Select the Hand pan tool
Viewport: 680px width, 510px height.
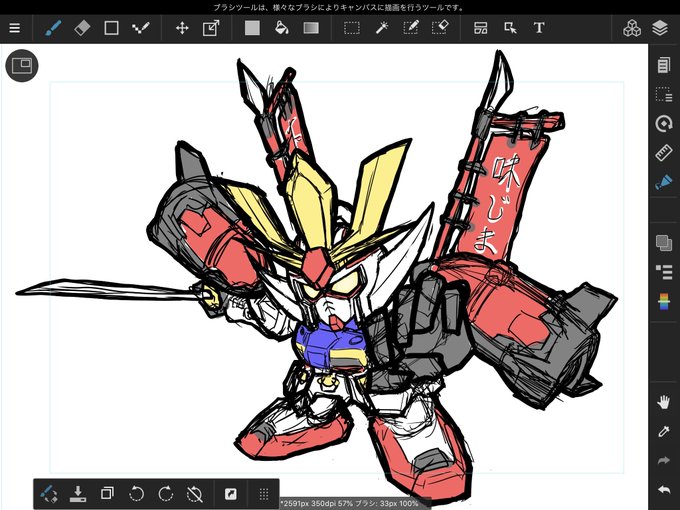pyautogui.click(x=664, y=402)
